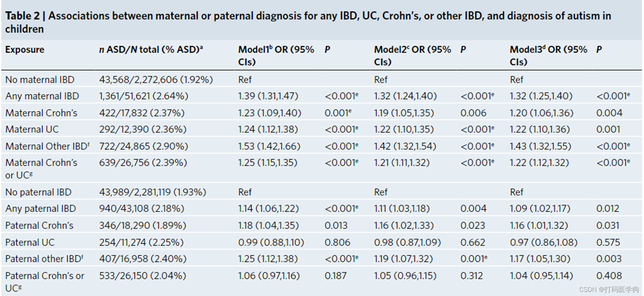
Task: Select the No paternal IBD row label
Action: click(x=38, y=192)
